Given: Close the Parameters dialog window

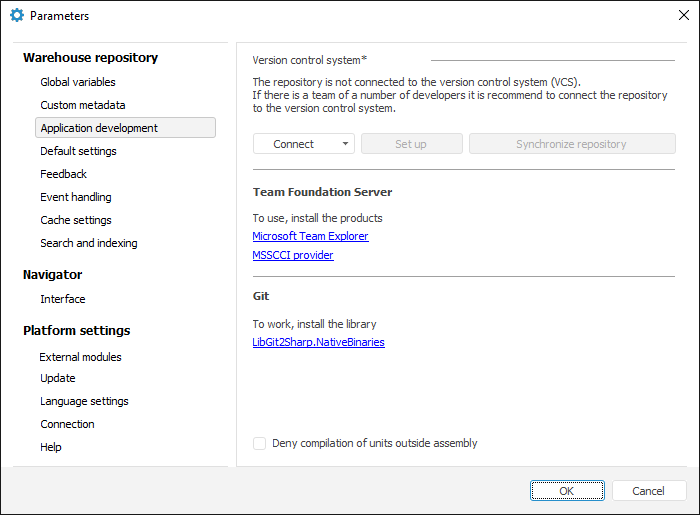Looking at the screenshot, I should coord(683,16).
